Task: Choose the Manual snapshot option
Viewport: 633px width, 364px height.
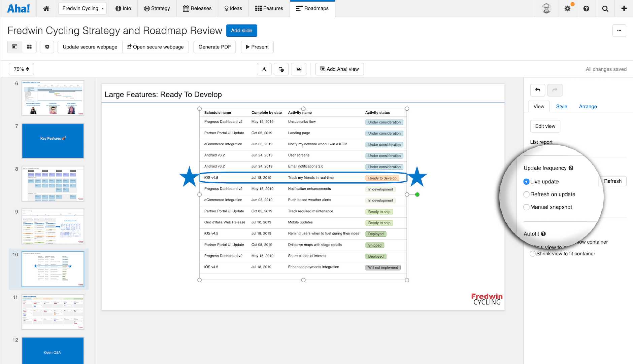Action: pyautogui.click(x=526, y=207)
